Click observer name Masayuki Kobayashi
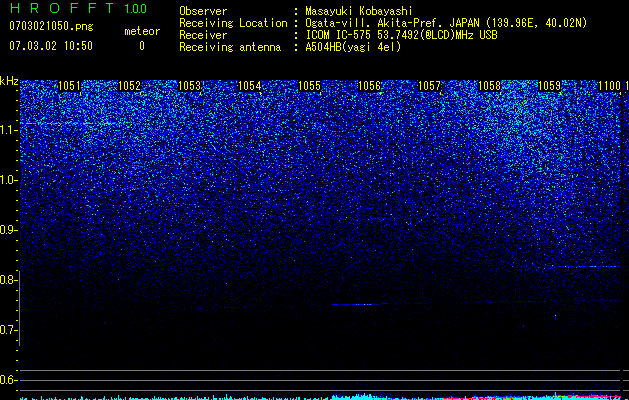 point(359,11)
